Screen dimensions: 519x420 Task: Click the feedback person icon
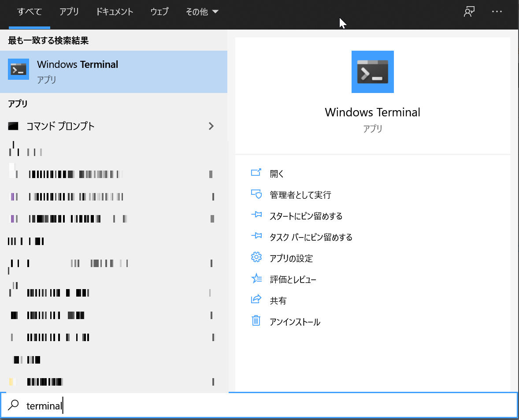[469, 11]
